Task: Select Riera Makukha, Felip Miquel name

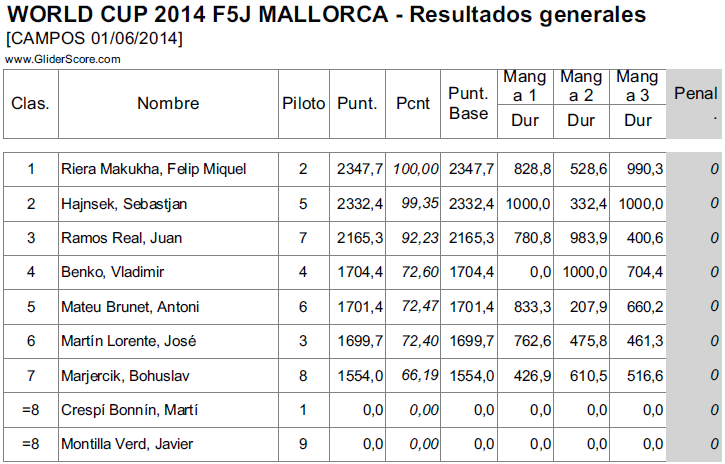Action: [153, 169]
